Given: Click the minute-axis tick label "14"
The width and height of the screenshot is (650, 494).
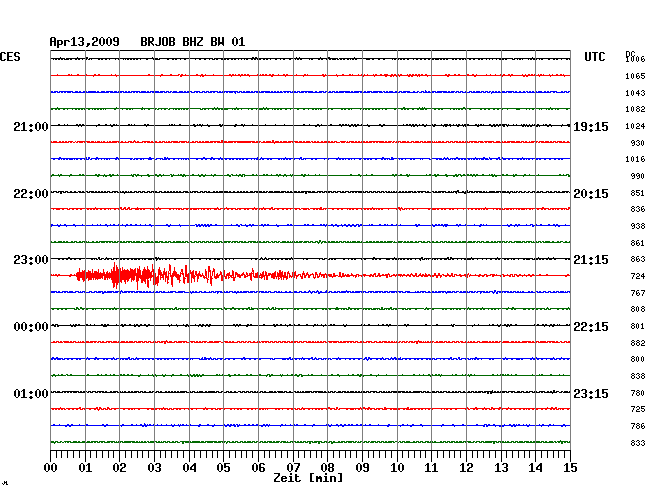Looking at the screenshot, I should (535, 468).
